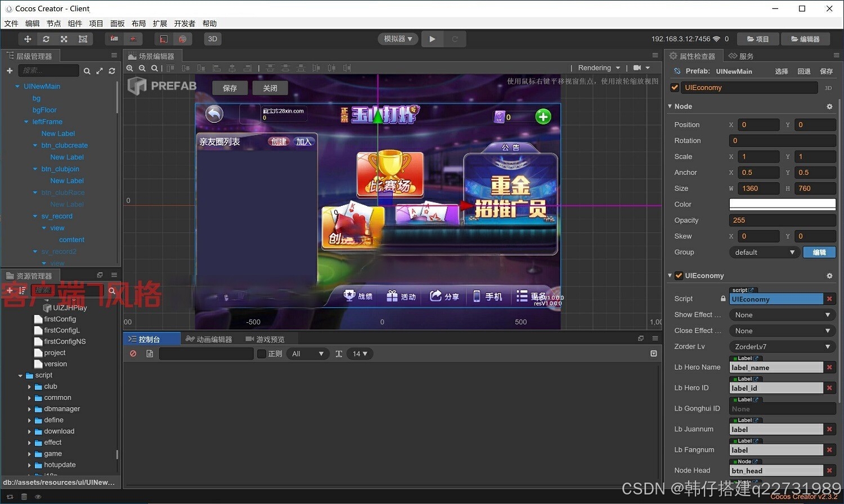The width and height of the screenshot is (844, 504).
Task: Open Node section gear settings
Action: [829, 106]
